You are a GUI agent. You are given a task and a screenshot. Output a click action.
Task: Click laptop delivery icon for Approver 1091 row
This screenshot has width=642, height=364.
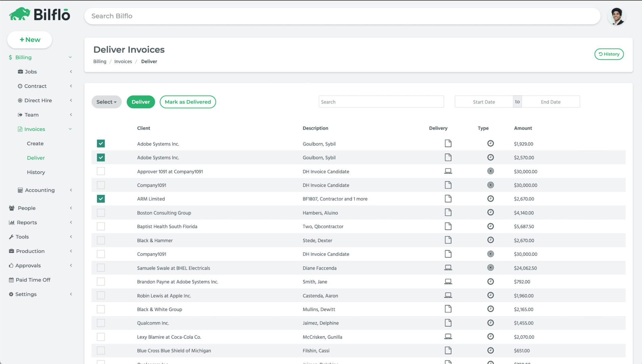click(448, 171)
